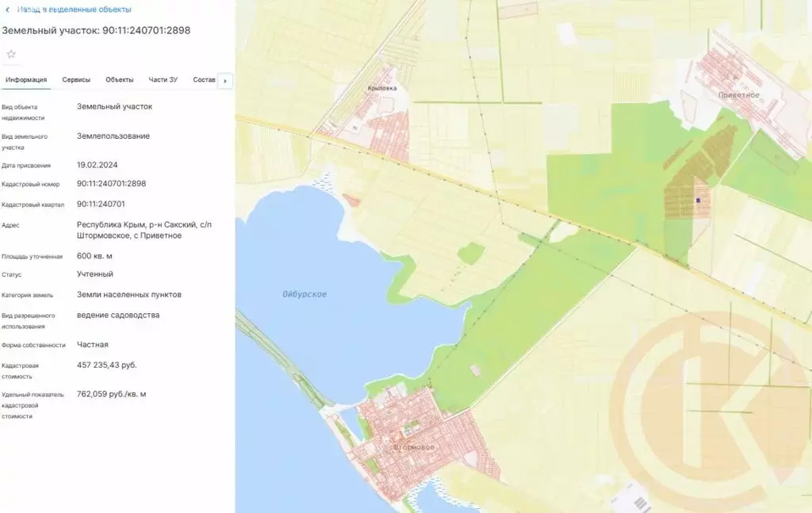Screen dimensions: 812x513
Task: Click the Ойбурское lake label
Action: pos(304,295)
